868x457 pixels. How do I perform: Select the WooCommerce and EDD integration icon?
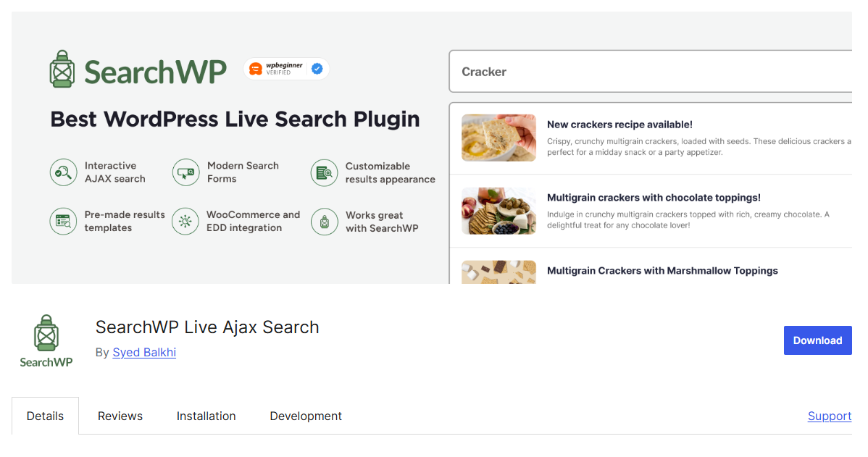pos(185,222)
